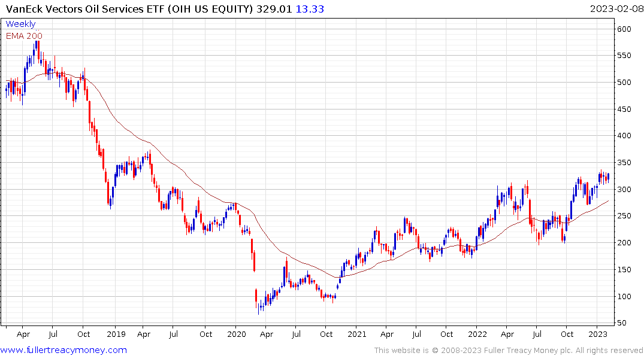Click the 2023 year label on time axis
Image resolution: width=644 pixels, height=359 pixels.
click(598, 334)
